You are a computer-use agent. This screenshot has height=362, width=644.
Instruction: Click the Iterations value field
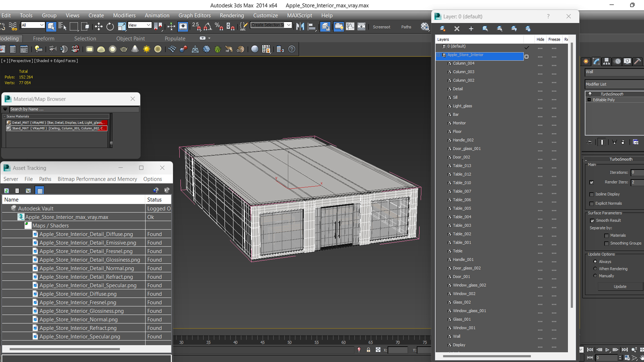637,172
